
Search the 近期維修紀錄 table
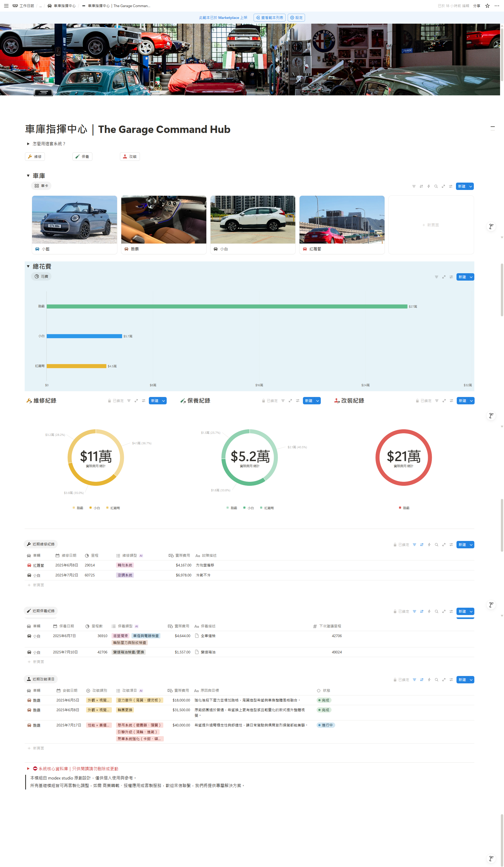pyautogui.click(x=437, y=545)
